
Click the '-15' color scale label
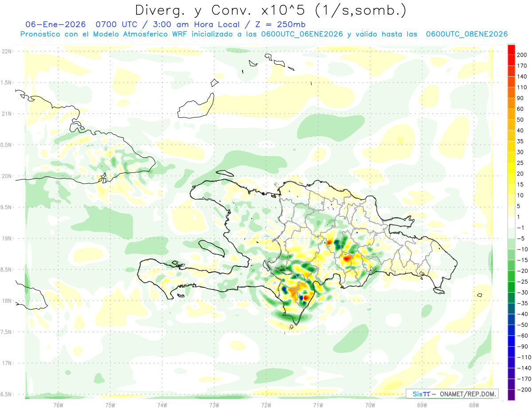tap(523, 260)
